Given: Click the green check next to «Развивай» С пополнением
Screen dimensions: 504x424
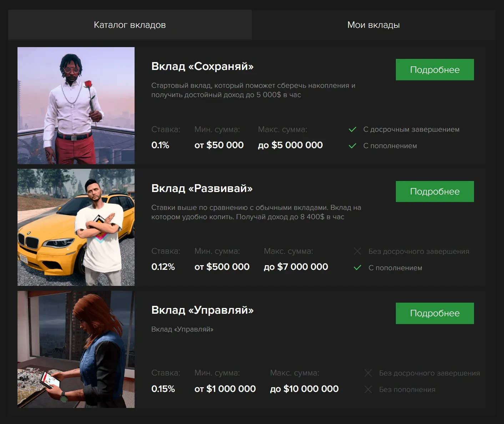Looking at the screenshot, I should click(357, 268).
